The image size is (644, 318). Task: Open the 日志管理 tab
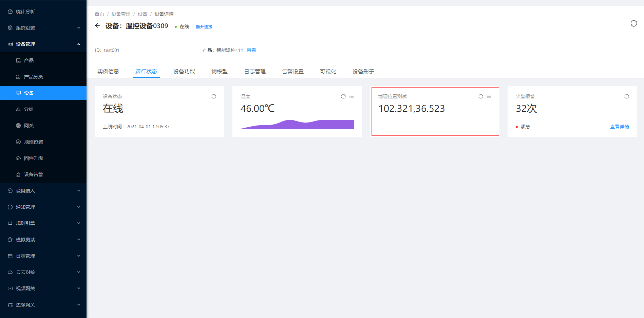pos(255,71)
